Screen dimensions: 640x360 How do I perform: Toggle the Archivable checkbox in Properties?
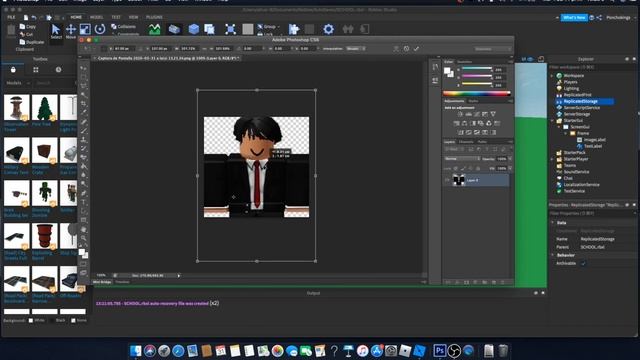click(x=583, y=263)
